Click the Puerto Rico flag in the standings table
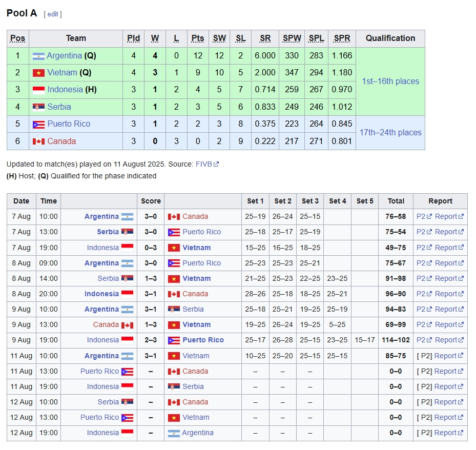 [38, 124]
